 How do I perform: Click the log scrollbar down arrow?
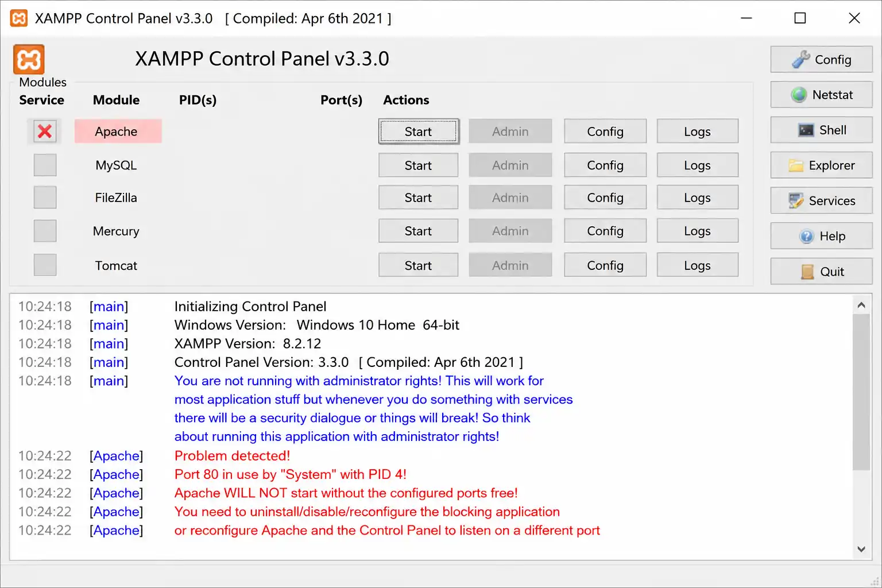click(861, 549)
